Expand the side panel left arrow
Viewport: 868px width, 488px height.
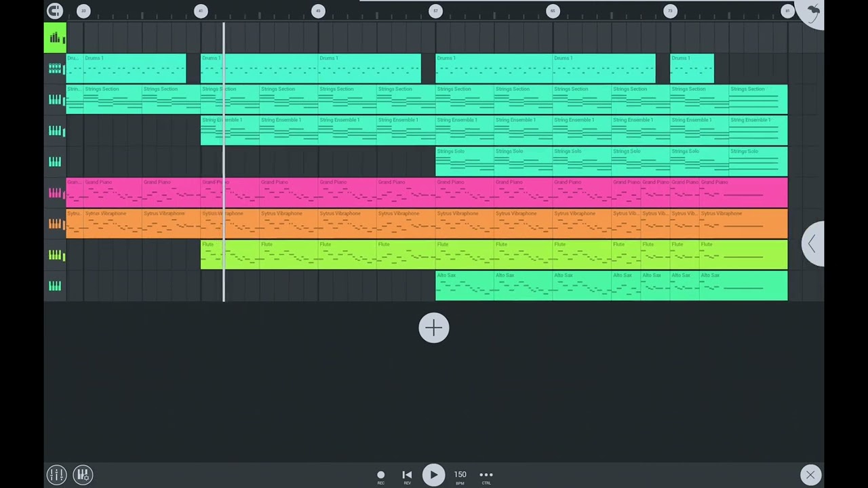812,244
